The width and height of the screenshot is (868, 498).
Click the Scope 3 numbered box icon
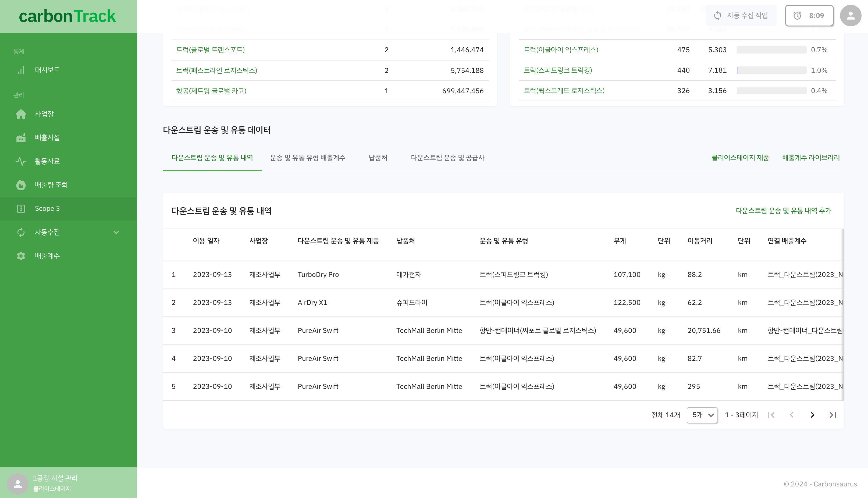(x=21, y=208)
